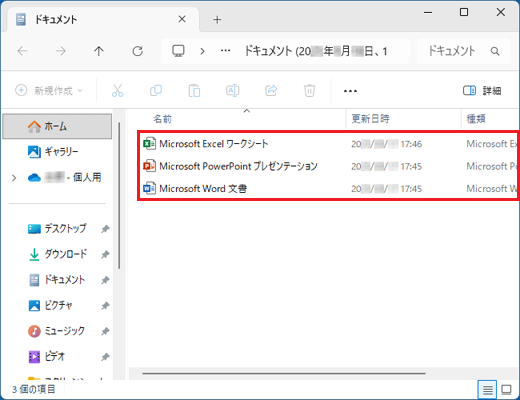
Task: Open ピクチャ in quick access
Action: click(50, 305)
